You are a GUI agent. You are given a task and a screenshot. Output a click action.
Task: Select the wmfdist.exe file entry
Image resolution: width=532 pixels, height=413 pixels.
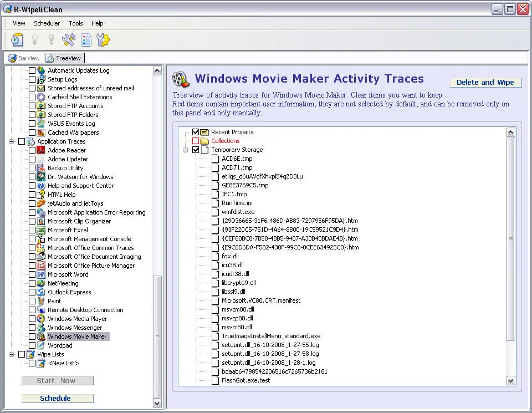pyautogui.click(x=238, y=212)
